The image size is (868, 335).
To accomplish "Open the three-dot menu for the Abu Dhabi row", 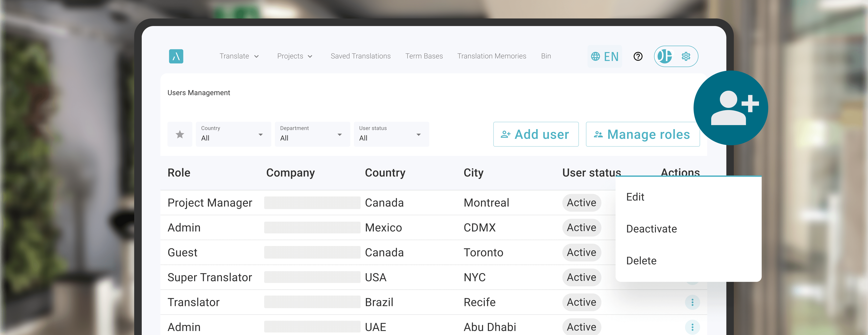I will [692, 327].
